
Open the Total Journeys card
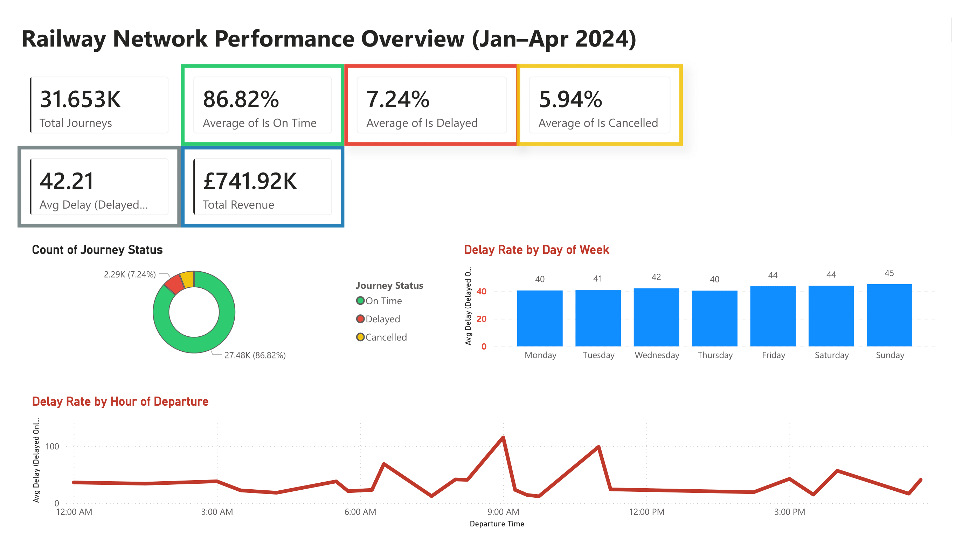pyautogui.click(x=99, y=105)
